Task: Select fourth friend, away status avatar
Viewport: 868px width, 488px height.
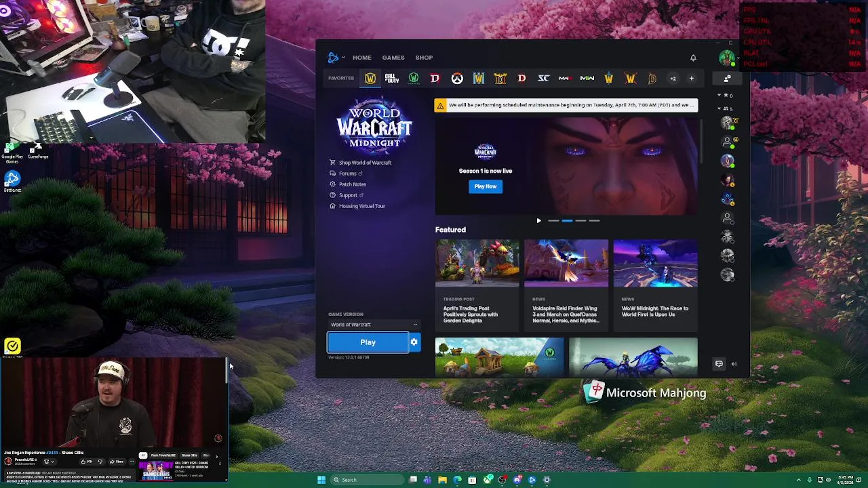Action: click(x=728, y=180)
